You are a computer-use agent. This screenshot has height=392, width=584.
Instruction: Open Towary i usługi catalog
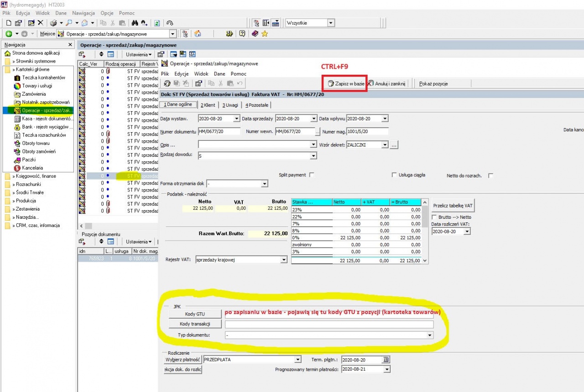(x=37, y=86)
